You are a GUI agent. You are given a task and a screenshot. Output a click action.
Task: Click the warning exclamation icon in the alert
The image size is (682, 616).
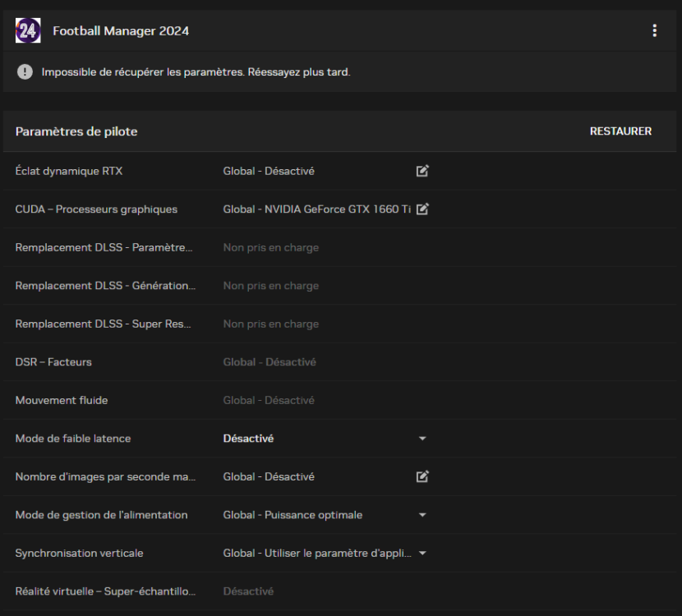coord(25,72)
